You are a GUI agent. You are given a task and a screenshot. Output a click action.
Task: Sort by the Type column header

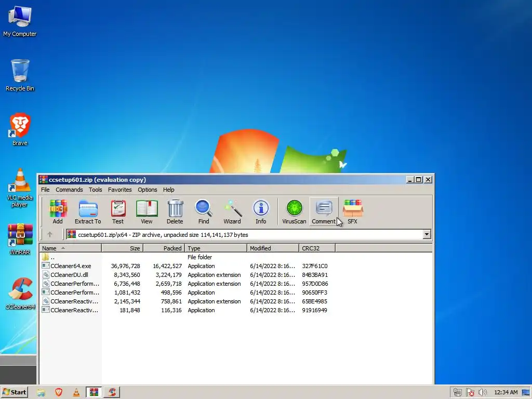pyautogui.click(x=216, y=248)
